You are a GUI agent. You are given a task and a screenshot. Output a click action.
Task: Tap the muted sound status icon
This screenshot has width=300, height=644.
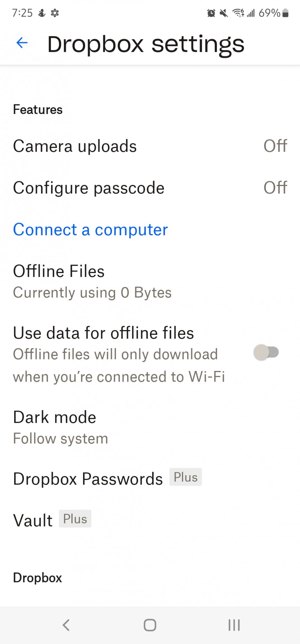(224, 13)
